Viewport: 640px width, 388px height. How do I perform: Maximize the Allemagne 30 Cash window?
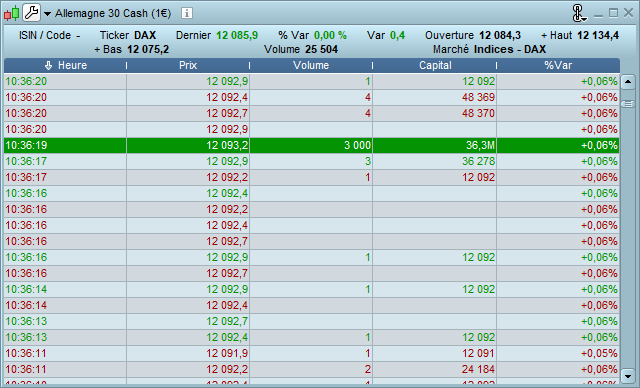click(613, 13)
